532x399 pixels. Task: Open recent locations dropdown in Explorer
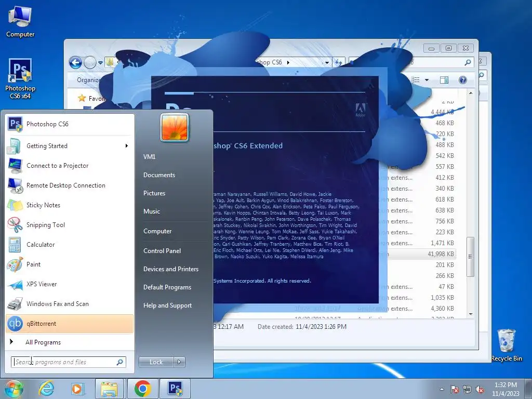click(x=100, y=63)
